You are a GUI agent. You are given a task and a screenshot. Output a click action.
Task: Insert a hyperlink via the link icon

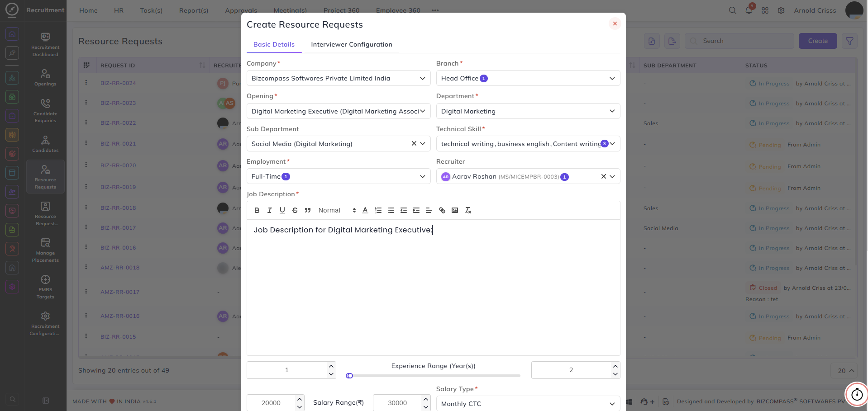(x=442, y=210)
